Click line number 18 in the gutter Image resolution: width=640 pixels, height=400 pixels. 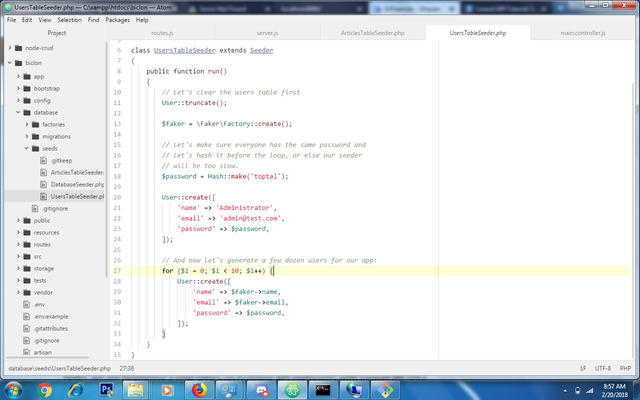click(117, 176)
